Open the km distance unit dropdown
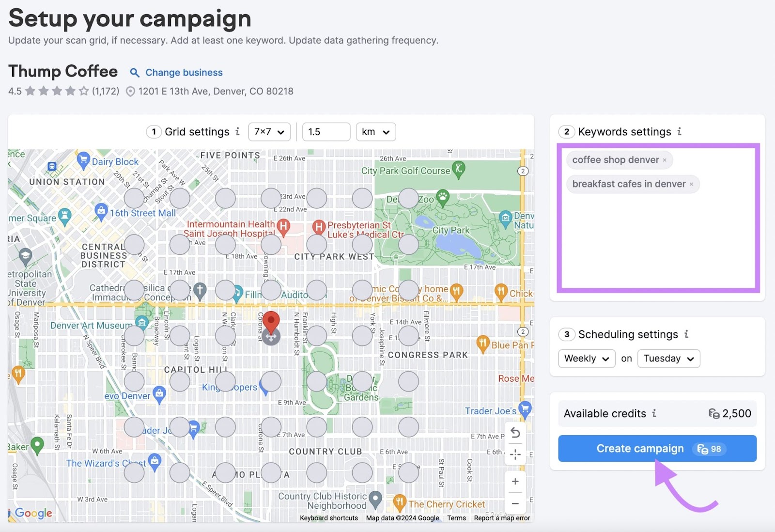 (375, 131)
